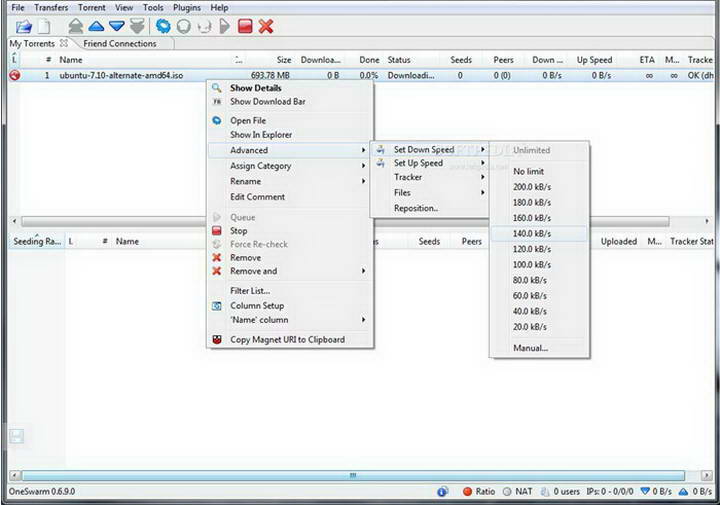Move torrent to bottom toolbar icon
720x505 pixels.
click(x=137, y=26)
